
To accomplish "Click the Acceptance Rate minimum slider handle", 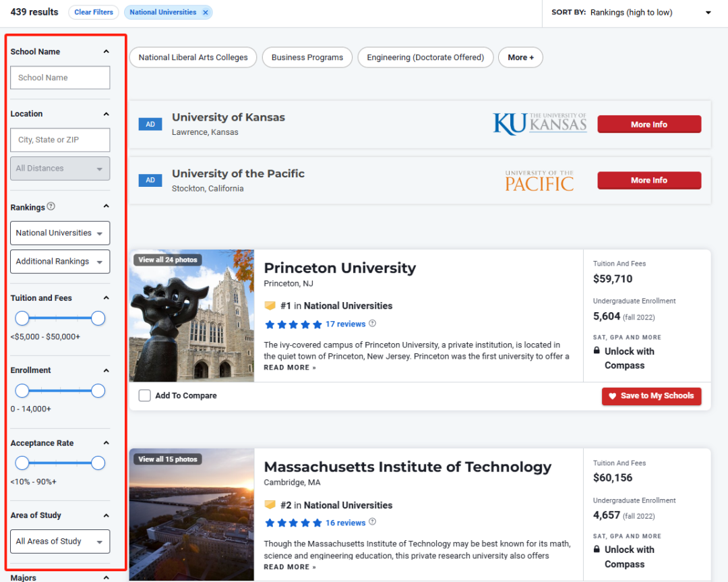I will pos(22,463).
